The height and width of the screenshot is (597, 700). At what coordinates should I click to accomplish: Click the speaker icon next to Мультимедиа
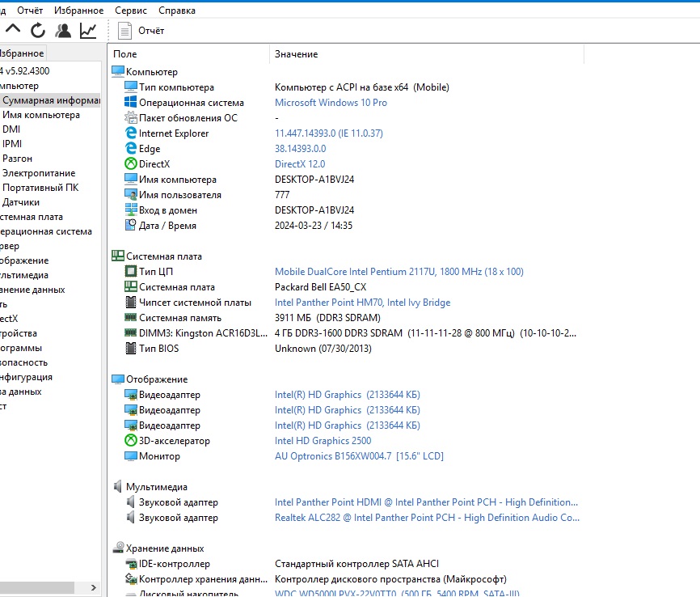coord(118,487)
